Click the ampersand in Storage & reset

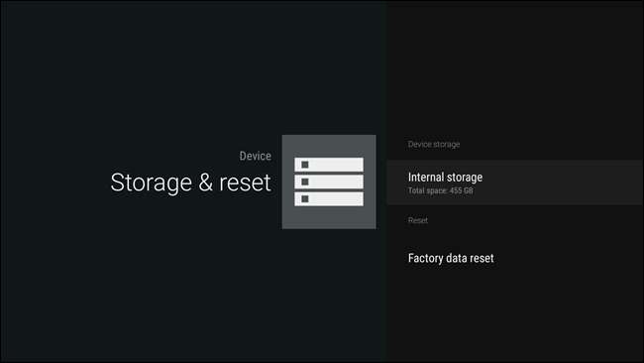[205, 182]
